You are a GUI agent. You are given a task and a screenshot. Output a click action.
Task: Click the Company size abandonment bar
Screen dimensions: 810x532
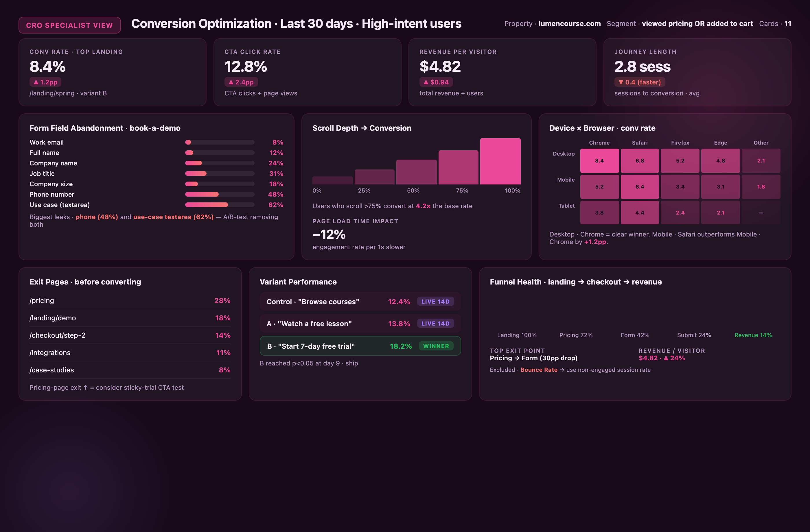click(x=220, y=184)
